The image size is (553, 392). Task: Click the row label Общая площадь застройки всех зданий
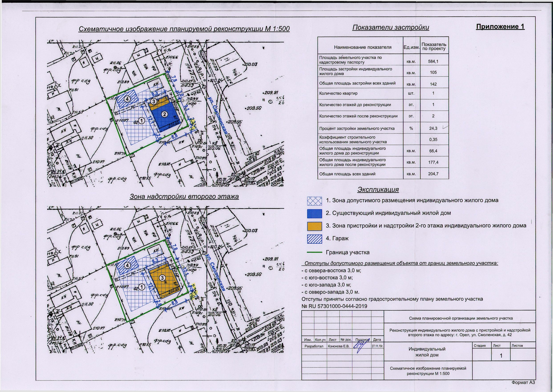coord(358,83)
